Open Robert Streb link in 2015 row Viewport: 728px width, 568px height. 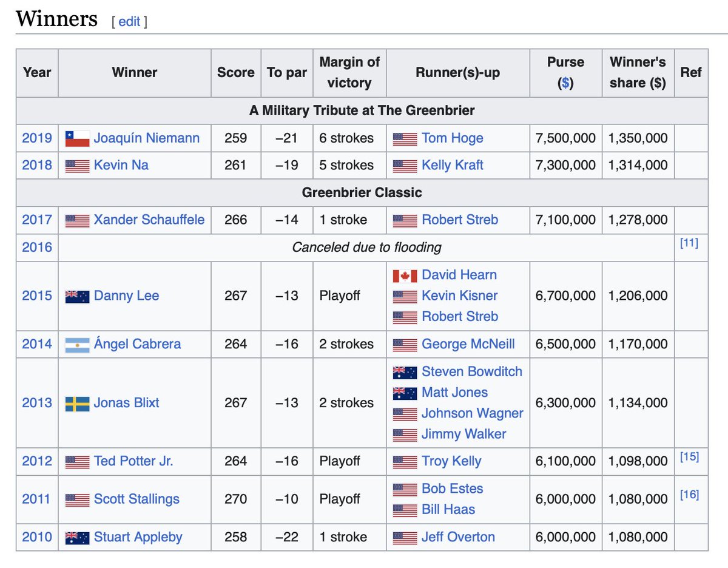[460, 316]
